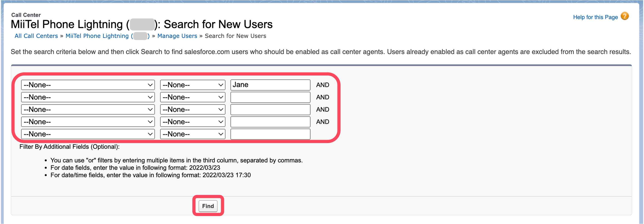Screen dimensions: 644x224
Task: Click the Find button
Action: (208, 206)
